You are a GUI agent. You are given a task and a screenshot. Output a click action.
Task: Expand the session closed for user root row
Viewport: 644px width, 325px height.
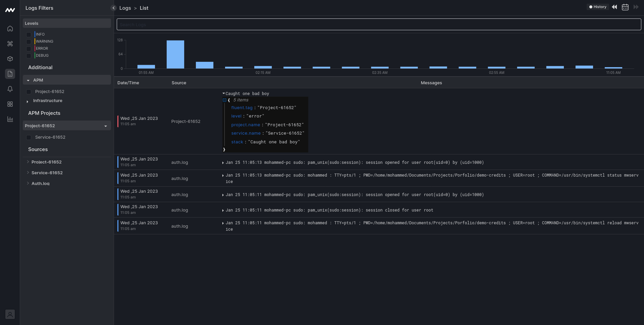click(x=223, y=211)
